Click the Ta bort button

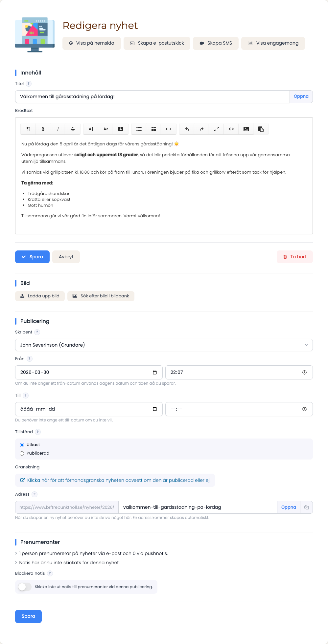pos(295,257)
